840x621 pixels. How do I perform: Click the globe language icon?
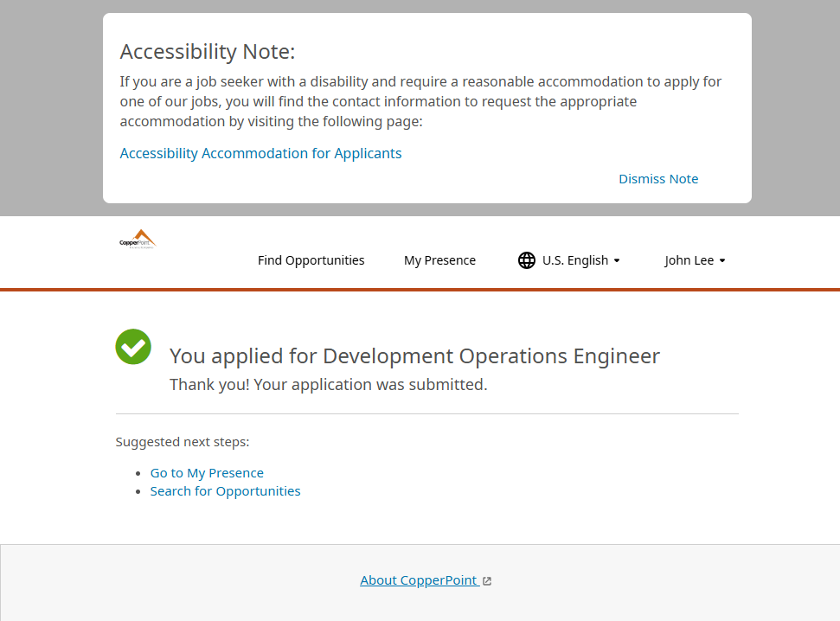(x=527, y=260)
